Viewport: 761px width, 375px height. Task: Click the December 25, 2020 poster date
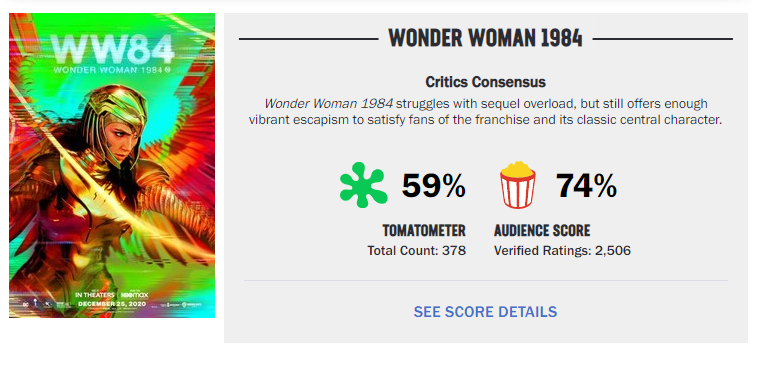pos(112,304)
